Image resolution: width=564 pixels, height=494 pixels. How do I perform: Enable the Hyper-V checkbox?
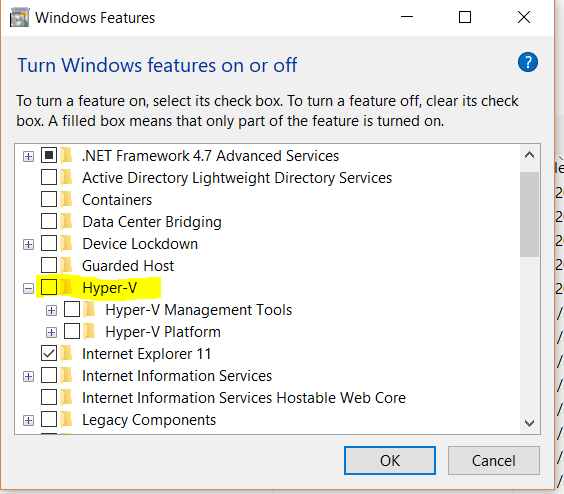(x=49, y=287)
